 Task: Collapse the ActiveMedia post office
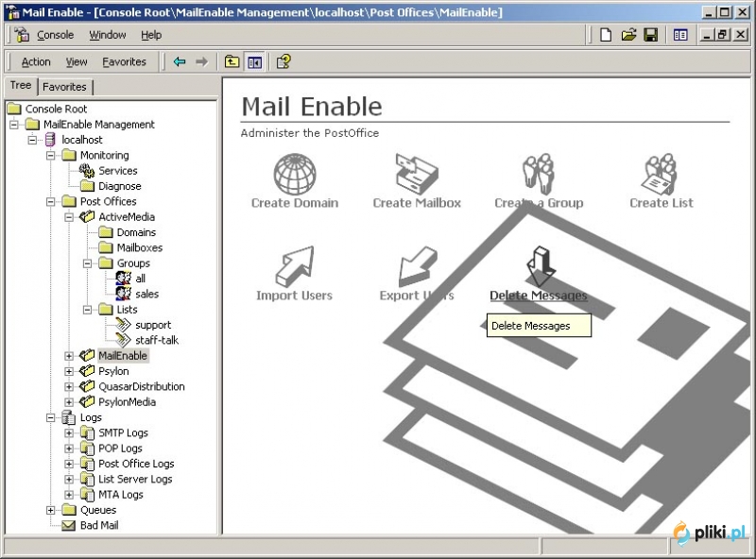[69, 217]
